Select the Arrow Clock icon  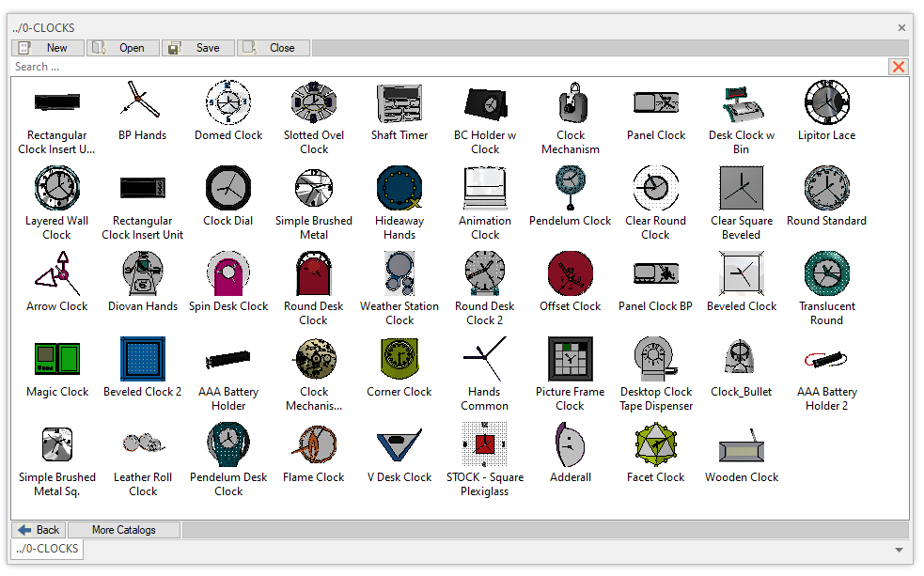coord(57,272)
